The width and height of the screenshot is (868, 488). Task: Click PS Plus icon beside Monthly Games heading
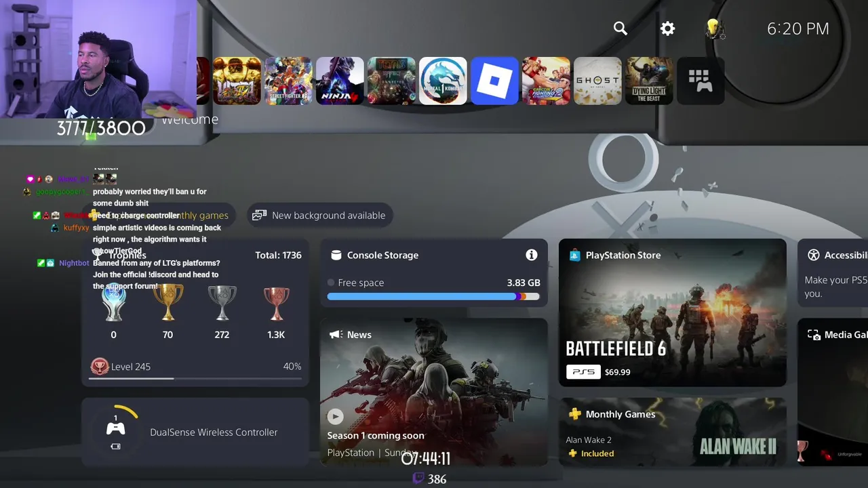pos(574,414)
